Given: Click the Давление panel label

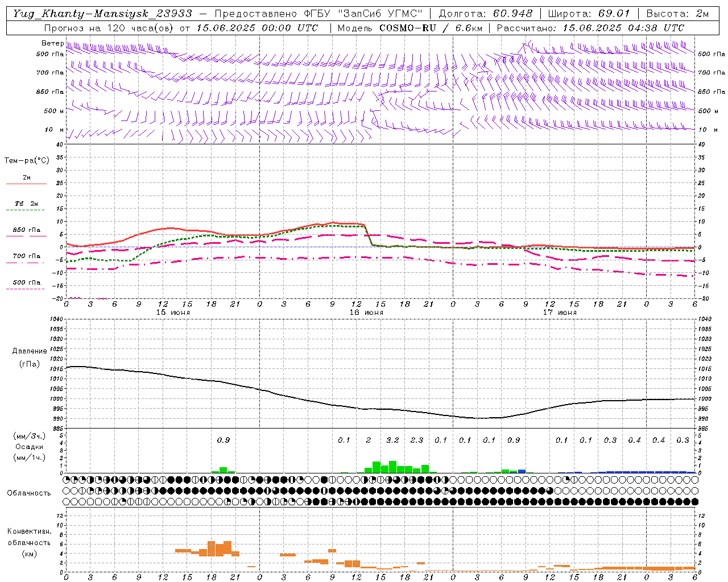Looking at the screenshot, I should pos(30,351).
